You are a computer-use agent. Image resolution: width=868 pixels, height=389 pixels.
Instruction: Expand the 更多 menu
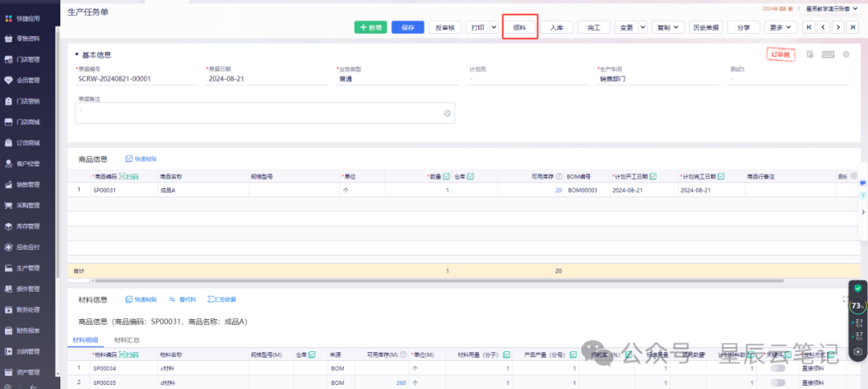[x=780, y=27]
